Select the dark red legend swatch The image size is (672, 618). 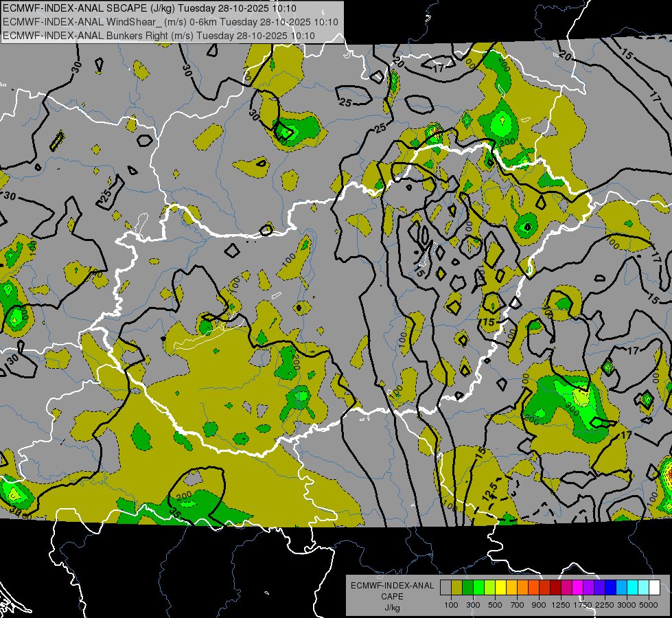555,588
